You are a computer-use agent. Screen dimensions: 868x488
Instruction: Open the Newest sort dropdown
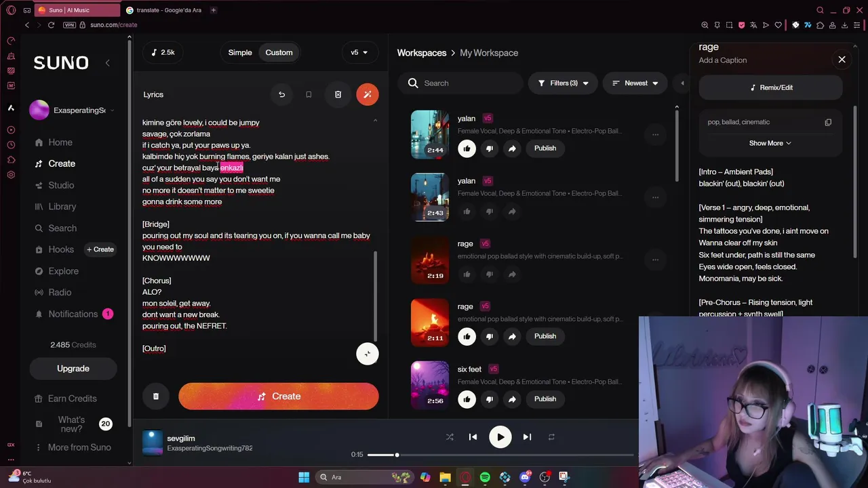pyautogui.click(x=635, y=83)
